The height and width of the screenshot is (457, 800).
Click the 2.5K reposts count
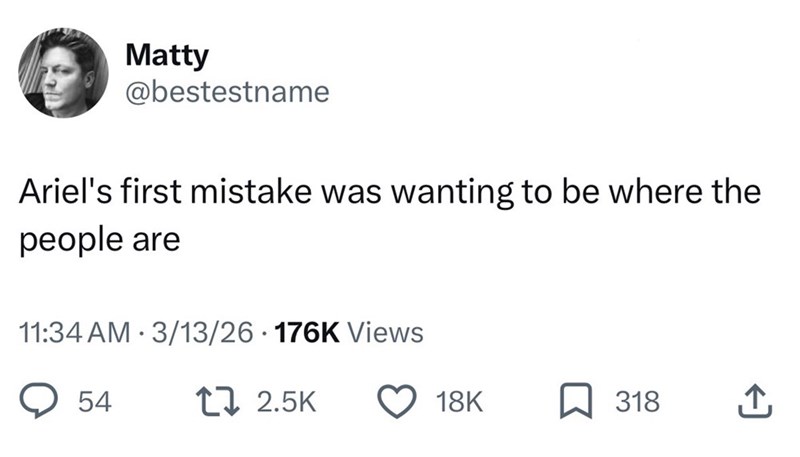(287, 402)
